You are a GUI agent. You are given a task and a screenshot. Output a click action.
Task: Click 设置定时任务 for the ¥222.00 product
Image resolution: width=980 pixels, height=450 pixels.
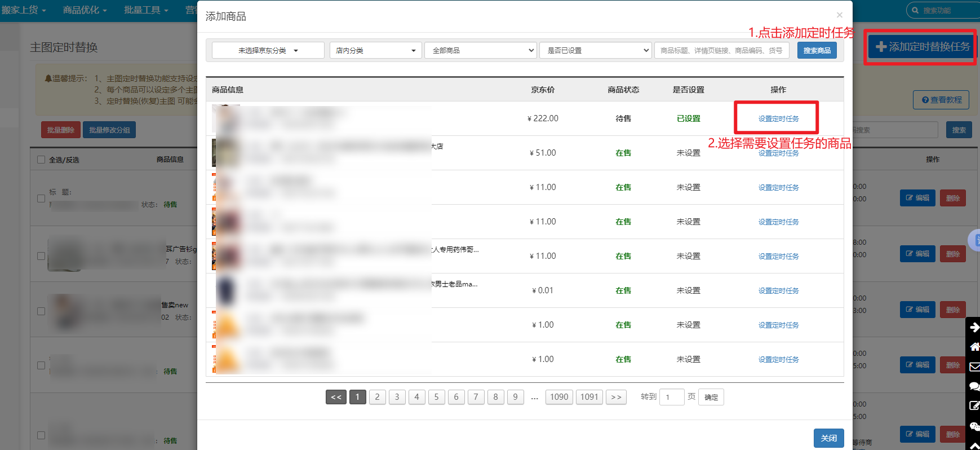[778, 118]
